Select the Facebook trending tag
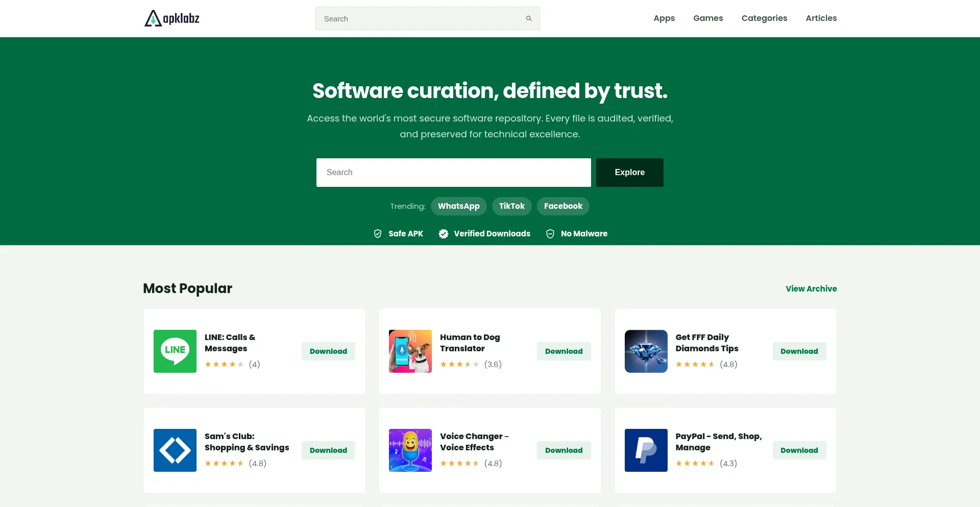This screenshot has width=980, height=507. (x=563, y=206)
